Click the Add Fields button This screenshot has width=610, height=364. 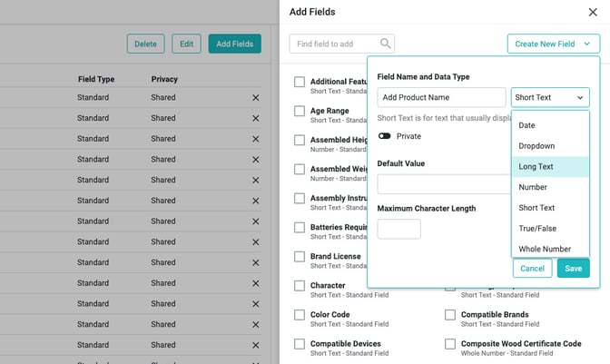point(234,44)
